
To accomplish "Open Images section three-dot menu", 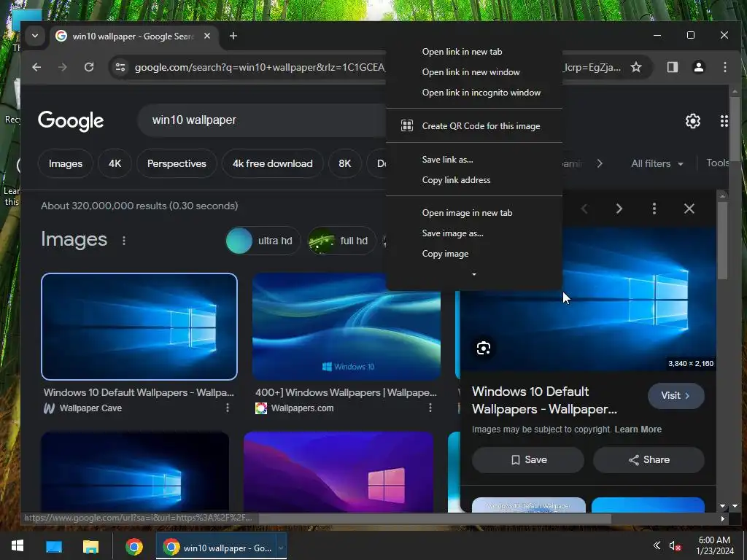I will (x=124, y=241).
